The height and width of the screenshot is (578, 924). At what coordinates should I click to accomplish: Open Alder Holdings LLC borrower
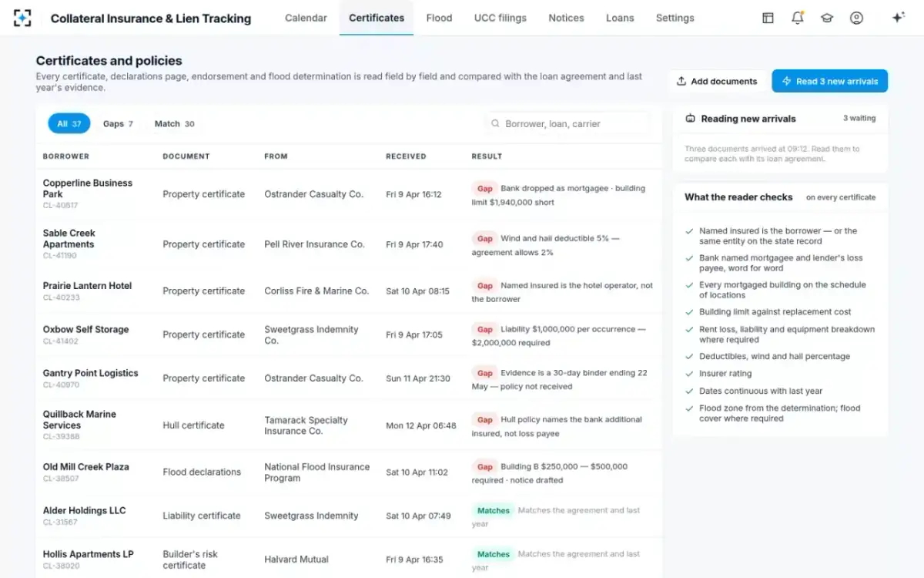[84, 510]
